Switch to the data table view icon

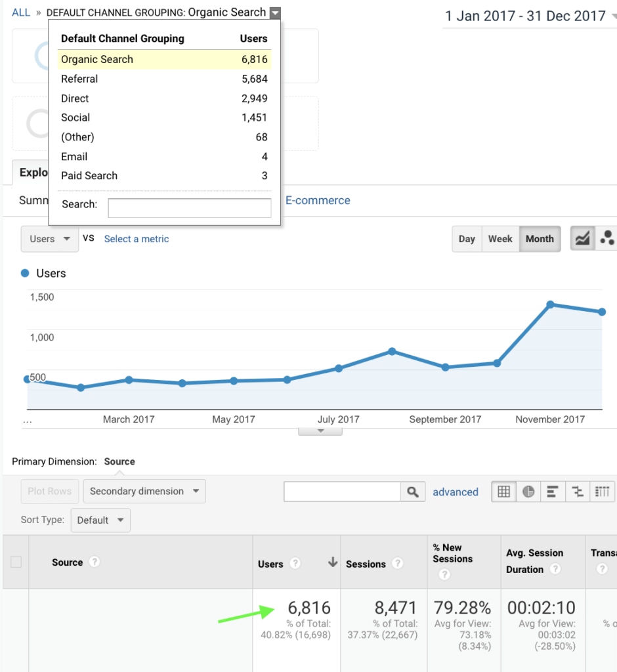click(504, 492)
